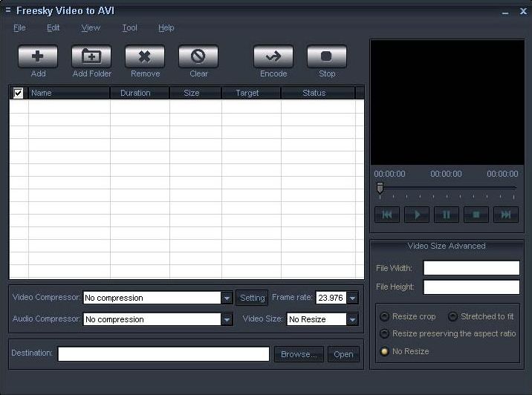The width and height of the screenshot is (532, 395).
Task: Close the Freesky Video to AVI window
Action: point(523,11)
